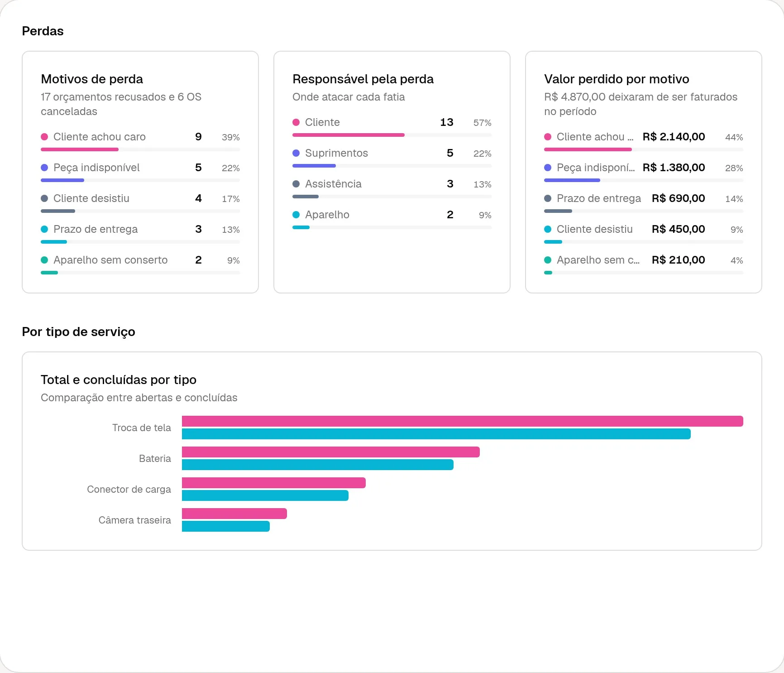Click the pink dot beside 'Cliente achou caro'
784x673 pixels.
(x=44, y=137)
